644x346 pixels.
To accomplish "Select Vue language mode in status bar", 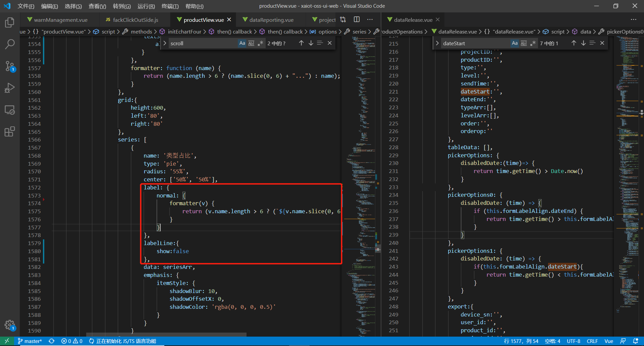I will [x=609, y=341].
